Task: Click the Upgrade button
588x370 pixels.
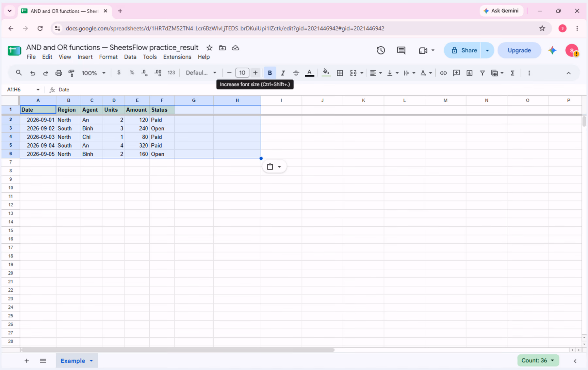Action: pyautogui.click(x=519, y=50)
